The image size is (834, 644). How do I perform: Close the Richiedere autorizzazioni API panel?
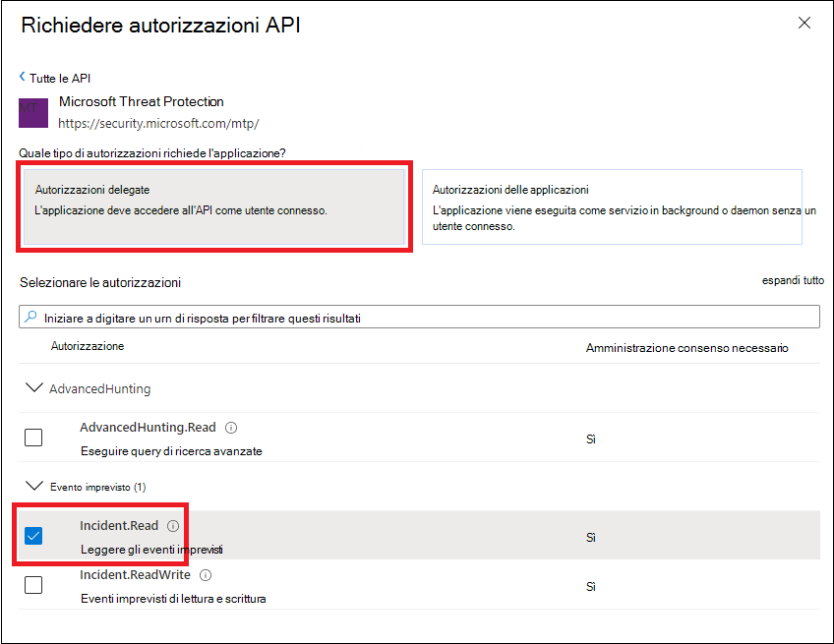click(804, 23)
